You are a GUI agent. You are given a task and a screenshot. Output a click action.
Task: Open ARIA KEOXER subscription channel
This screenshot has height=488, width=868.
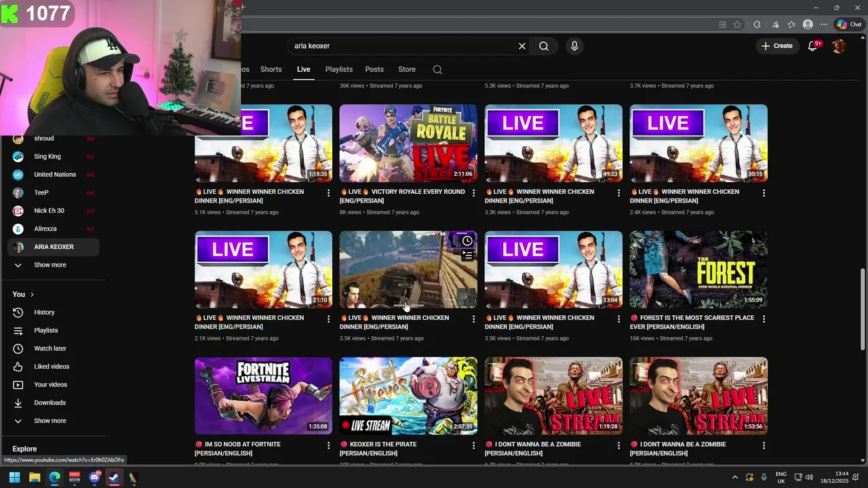[x=53, y=247]
